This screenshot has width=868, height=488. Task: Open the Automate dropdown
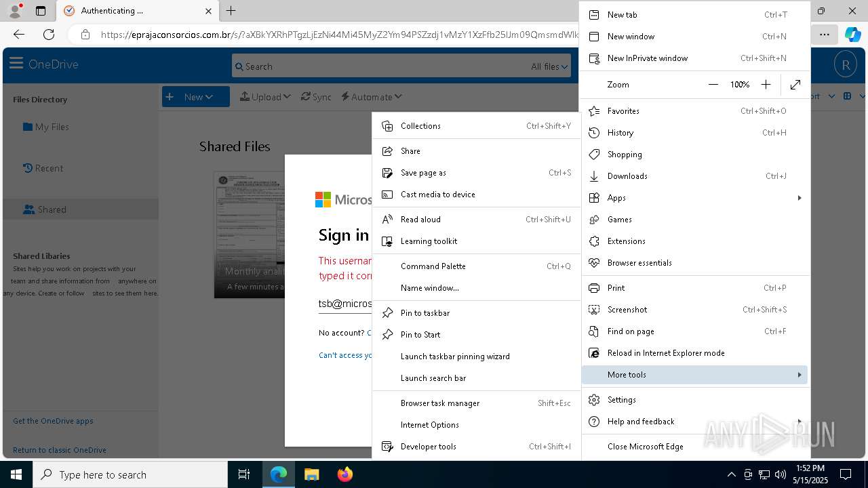(x=372, y=97)
